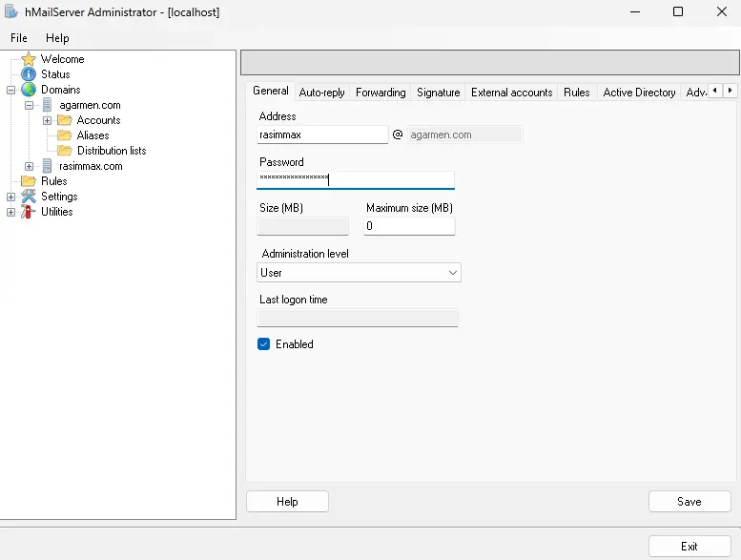Click the Size (MB) field
The image size is (741, 560).
pos(303,226)
